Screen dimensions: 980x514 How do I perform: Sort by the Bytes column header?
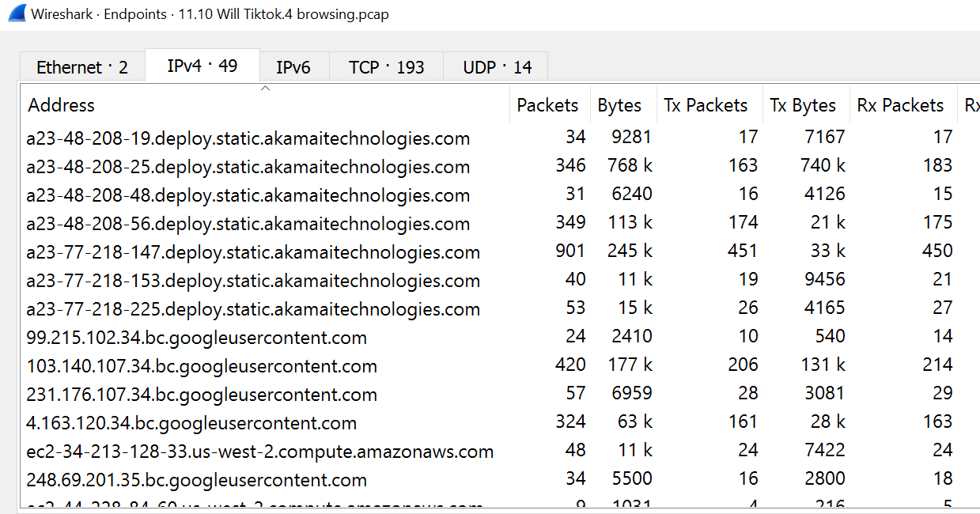[x=619, y=105]
